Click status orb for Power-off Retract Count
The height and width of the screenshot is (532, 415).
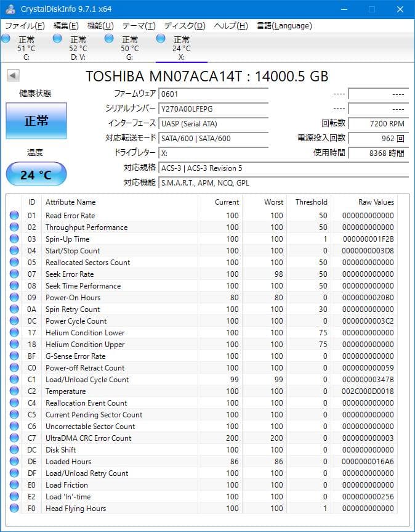tap(14, 367)
